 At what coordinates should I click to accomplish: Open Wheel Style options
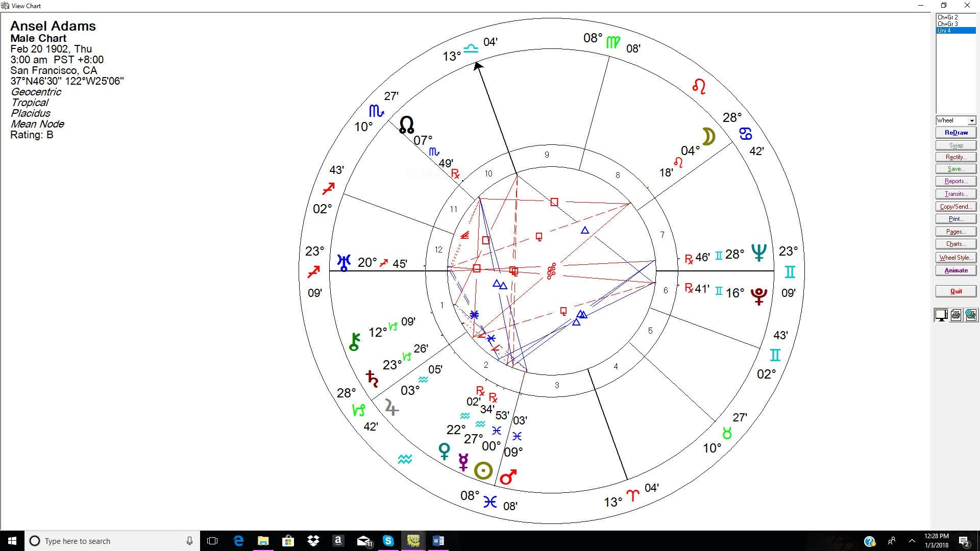tap(955, 258)
